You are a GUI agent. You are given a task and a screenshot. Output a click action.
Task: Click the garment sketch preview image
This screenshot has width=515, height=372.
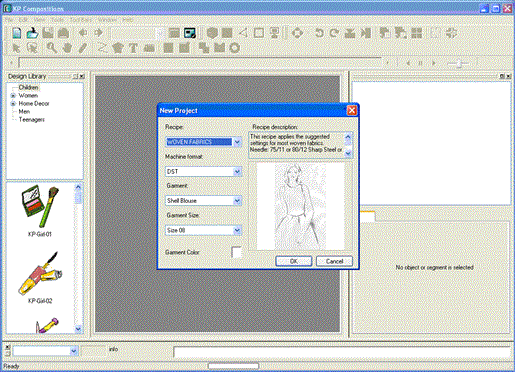coord(300,206)
